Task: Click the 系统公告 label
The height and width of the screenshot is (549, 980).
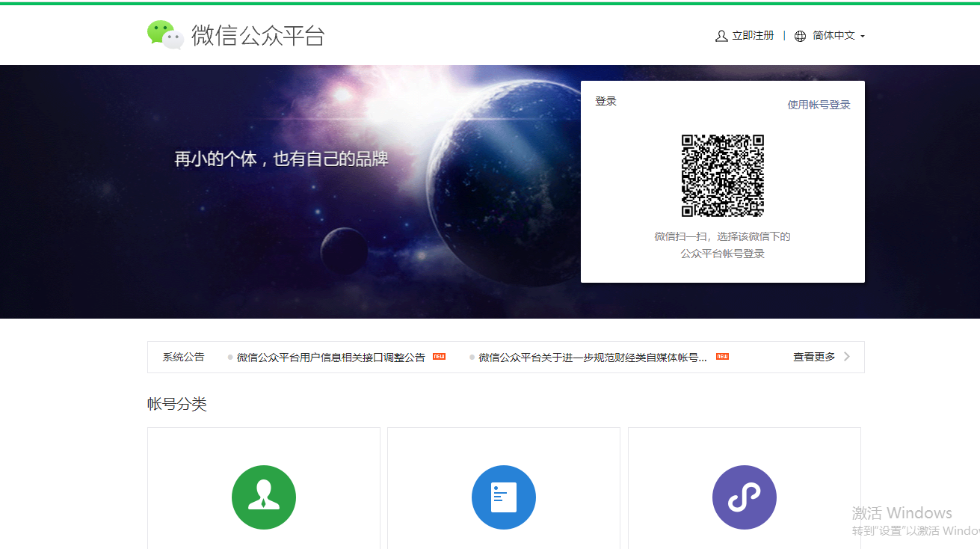Action: click(183, 357)
